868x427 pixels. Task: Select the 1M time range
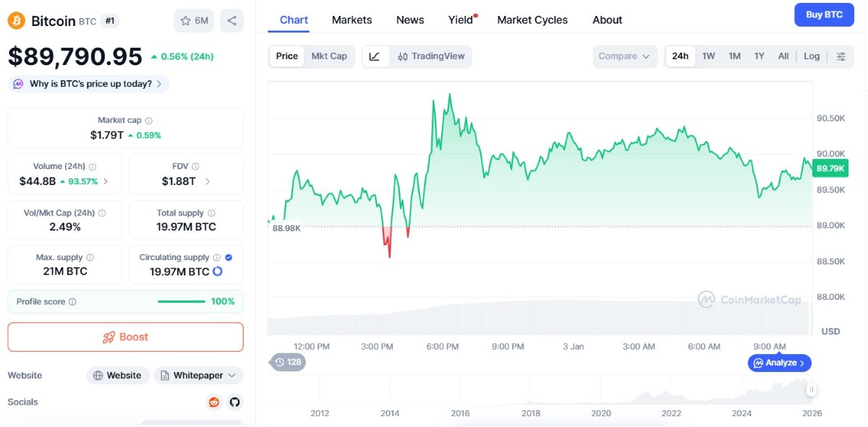[x=734, y=56]
